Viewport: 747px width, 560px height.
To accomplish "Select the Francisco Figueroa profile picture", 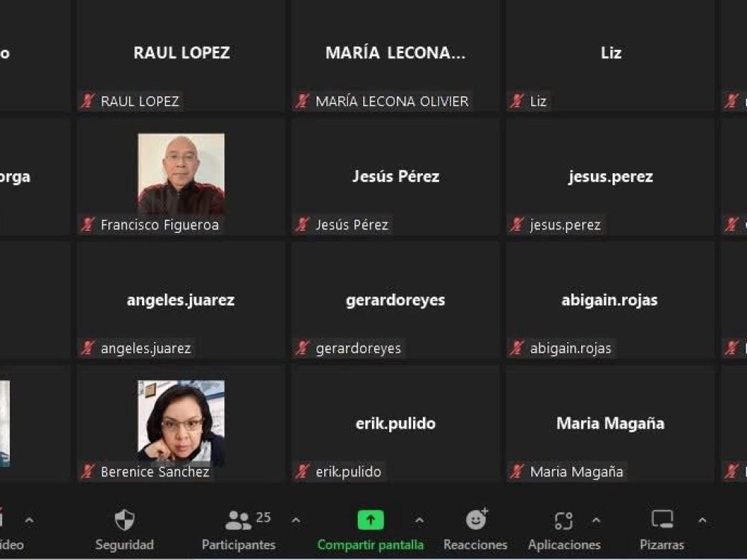I will pyautogui.click(x=181, y=174).
